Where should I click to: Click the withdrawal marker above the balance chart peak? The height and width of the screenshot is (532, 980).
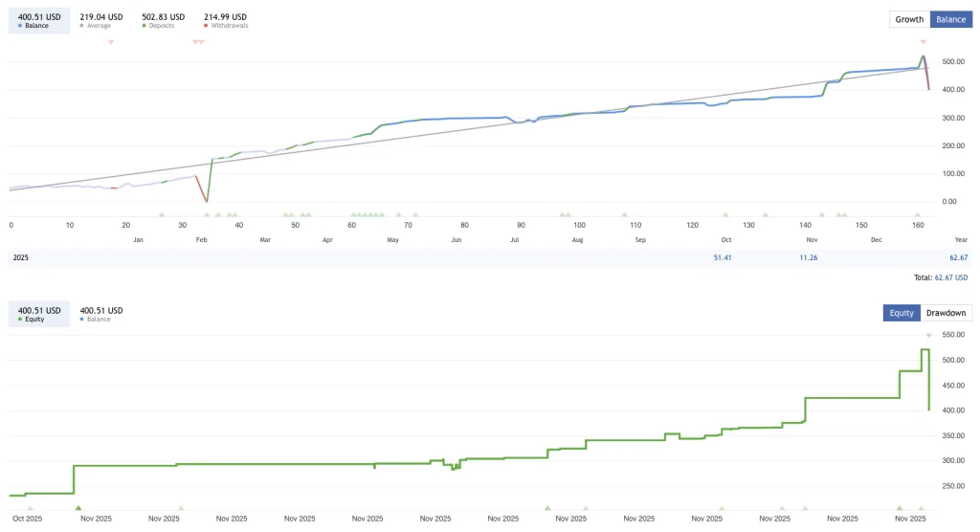pos(924,42)
